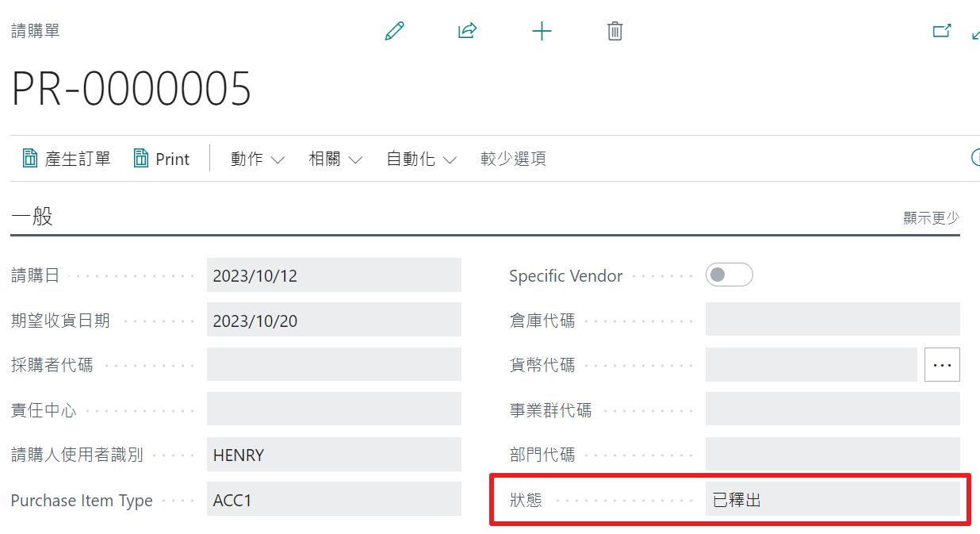Open the 貨幣代碼 ellipsis lookup button

[942, 364]
